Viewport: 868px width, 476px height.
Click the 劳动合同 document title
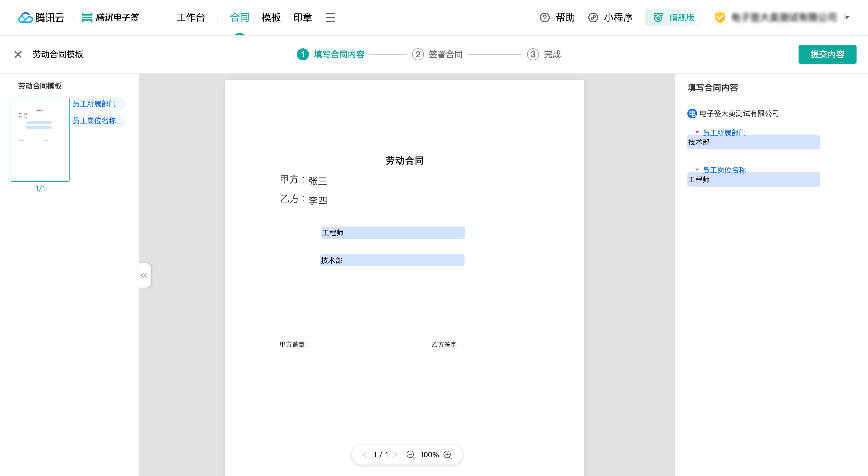(404, 161)
